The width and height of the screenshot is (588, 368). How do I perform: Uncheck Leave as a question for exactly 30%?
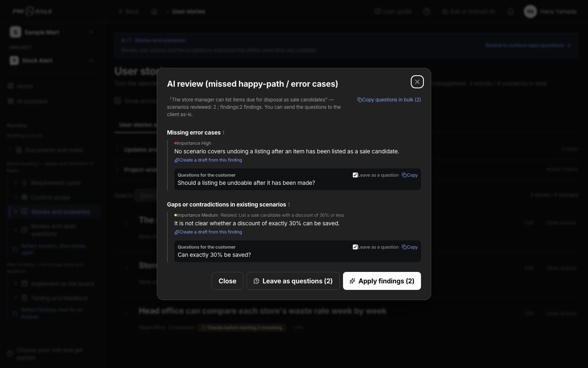point(355,247)
